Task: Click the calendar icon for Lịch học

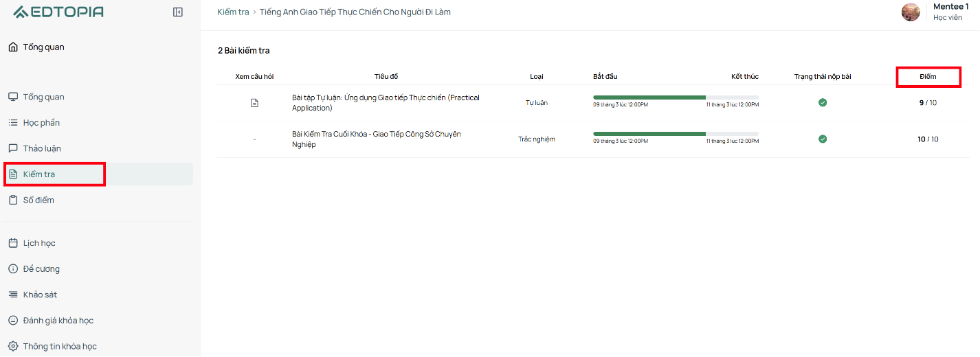Action: (x=13, y=243)
